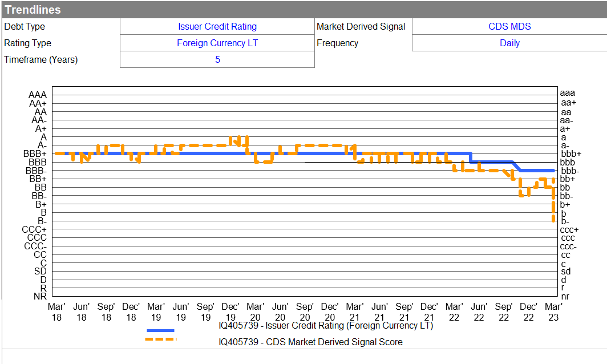Click the Debt Type label
Screen dimensions: 607x364
[x=25, y=26]
